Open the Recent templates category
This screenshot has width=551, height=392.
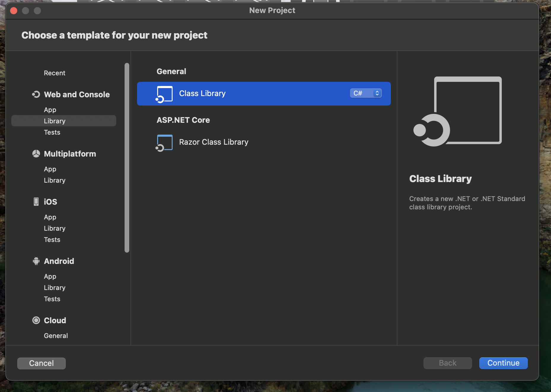pos(55,73)
